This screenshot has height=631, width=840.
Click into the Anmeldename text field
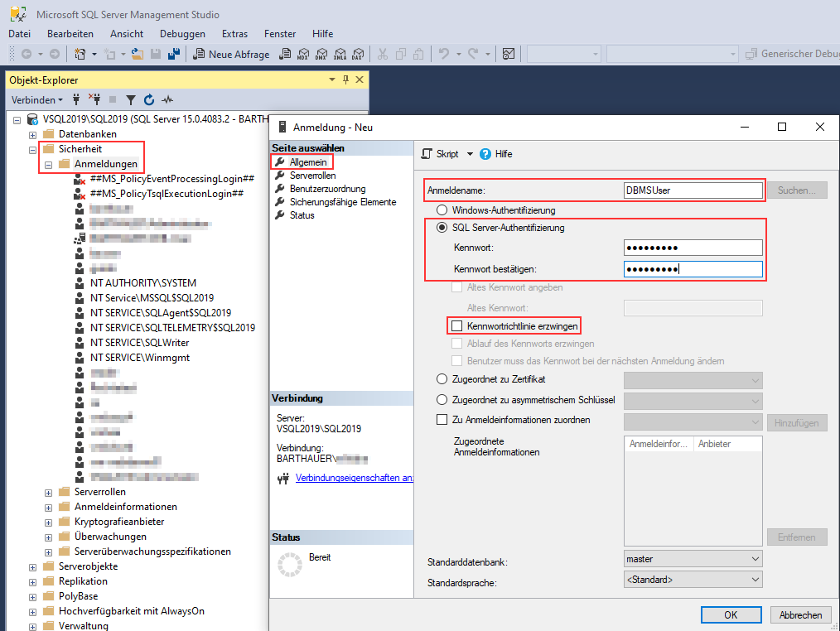click(692, 190)
